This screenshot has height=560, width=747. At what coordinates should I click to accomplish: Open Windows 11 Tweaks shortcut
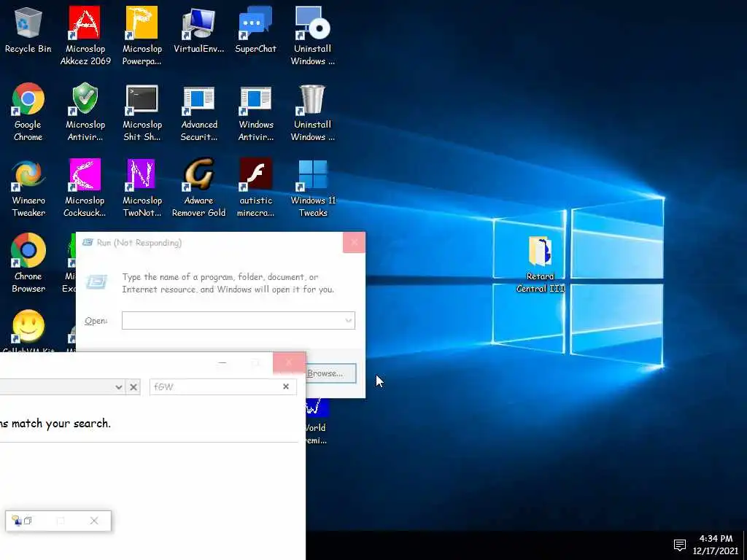click(x=313, y=188)
